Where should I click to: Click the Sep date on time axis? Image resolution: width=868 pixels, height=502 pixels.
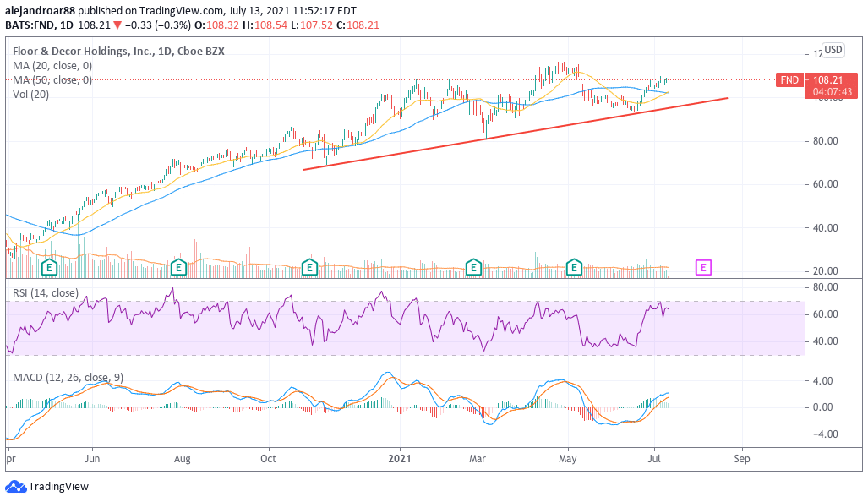tap(742, 459)
